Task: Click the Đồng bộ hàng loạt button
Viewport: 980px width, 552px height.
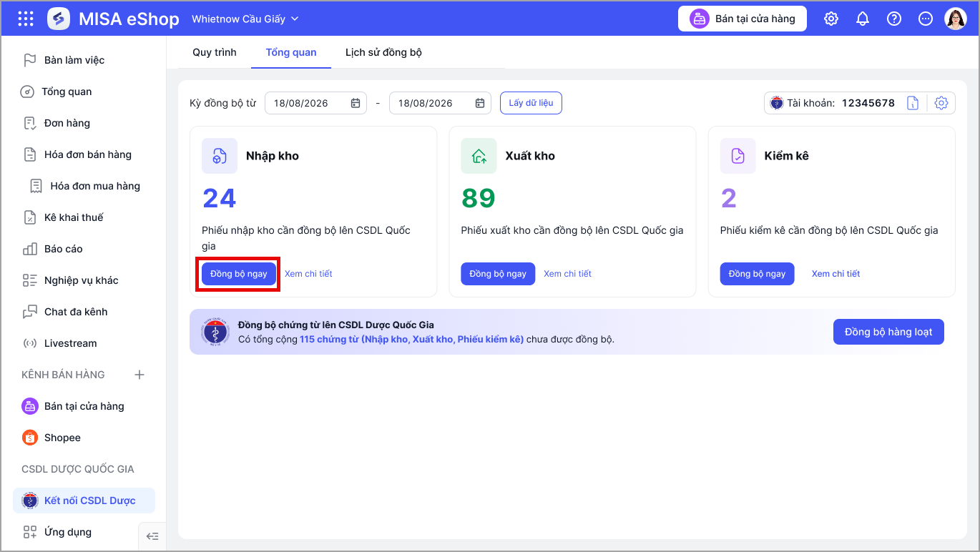Action: 888,332
